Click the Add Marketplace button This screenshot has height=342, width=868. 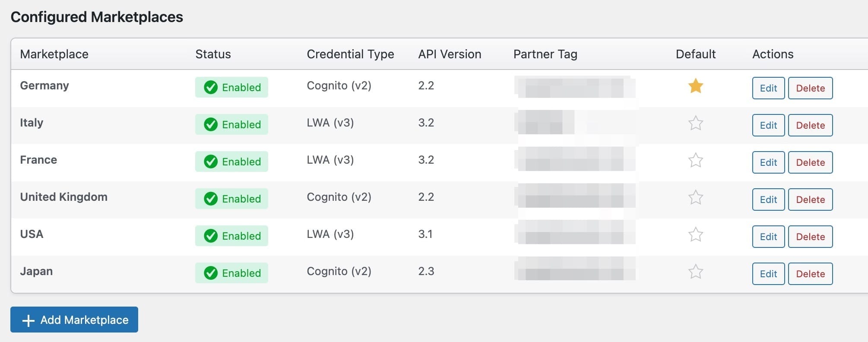(x=74, y=320)
